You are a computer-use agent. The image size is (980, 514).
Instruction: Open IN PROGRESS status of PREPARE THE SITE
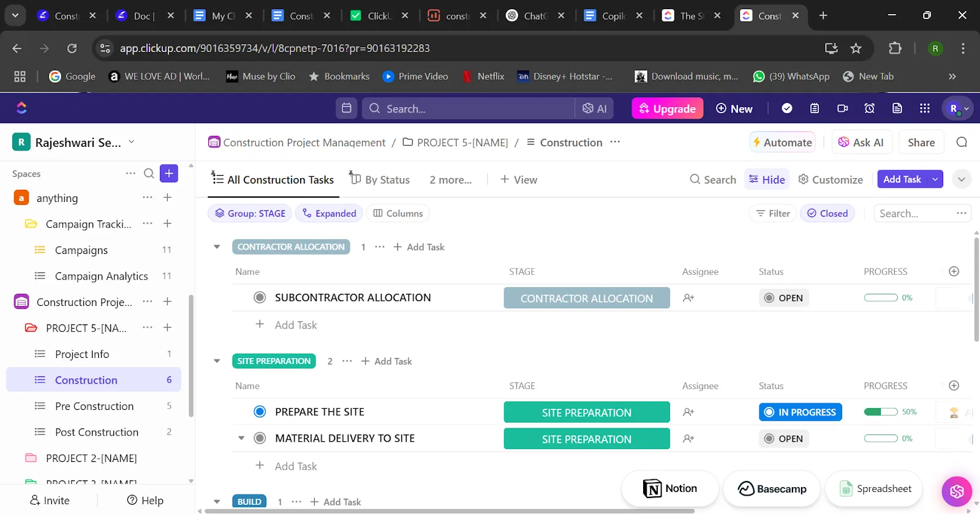[x=800, y=412]
